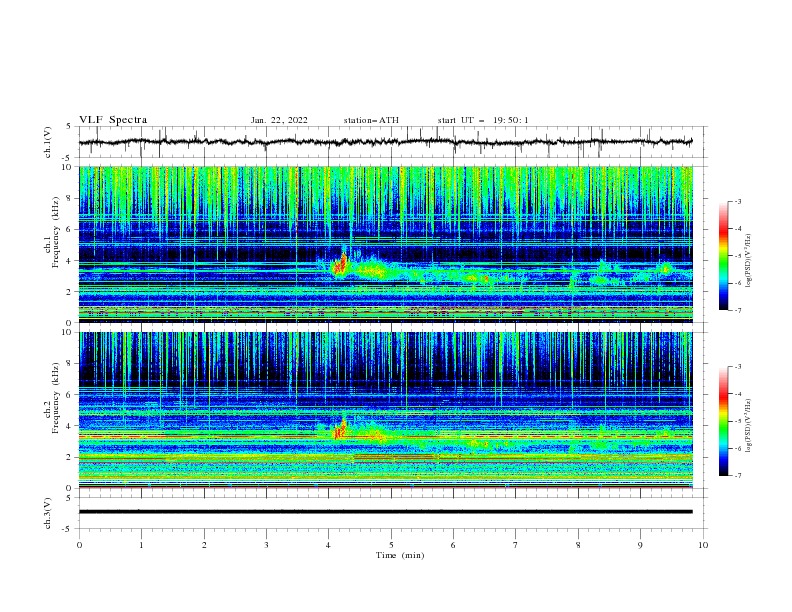Click the ch.2 "Frequency (kHz)" axis label
This screenshot has height=612, width=792.
pyautogui.click(x=56, y=397)
